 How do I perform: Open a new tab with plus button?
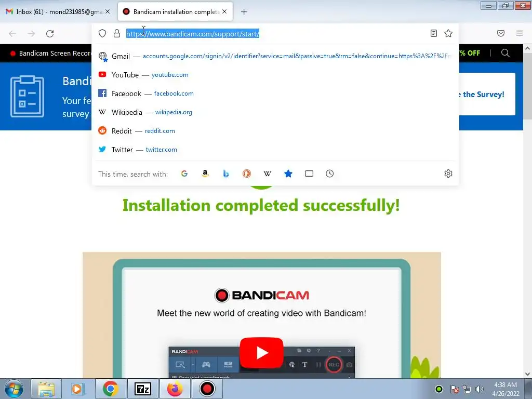[244, 12]
